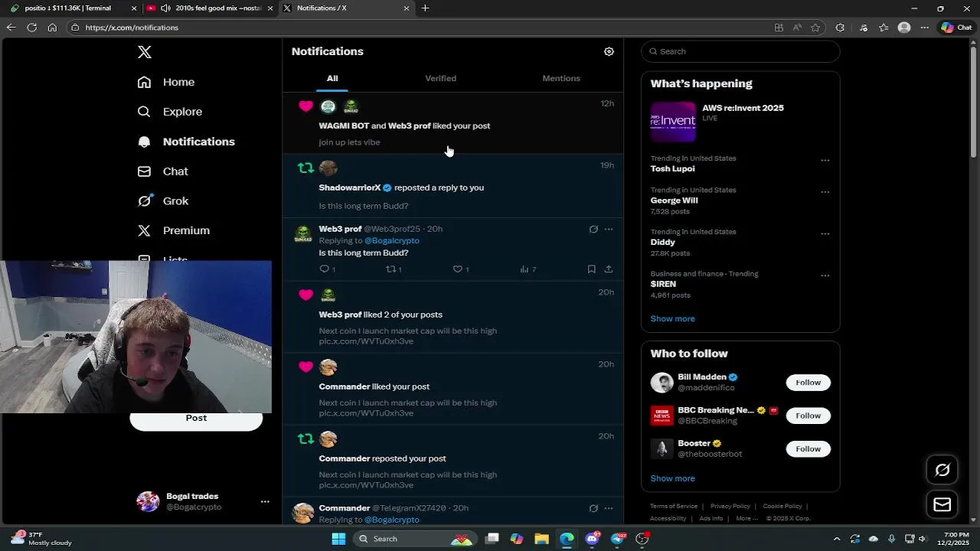Open messages floating envelope button

[942, 504]
